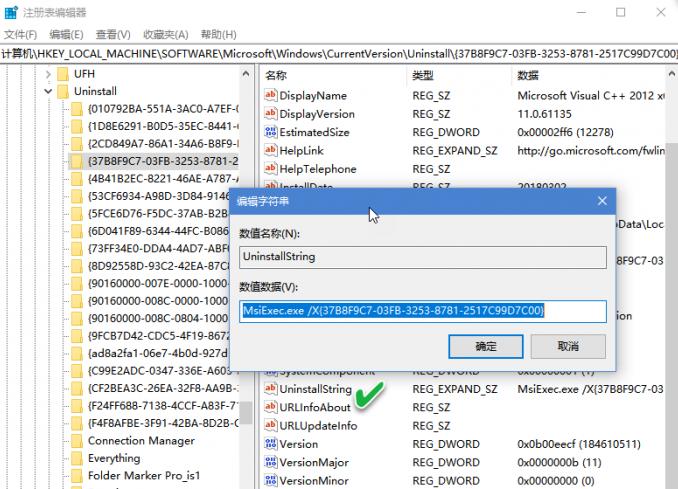Maximize the Registry Editor window
This screenshot has height=489, width=678.
click(x=620, y=13)
